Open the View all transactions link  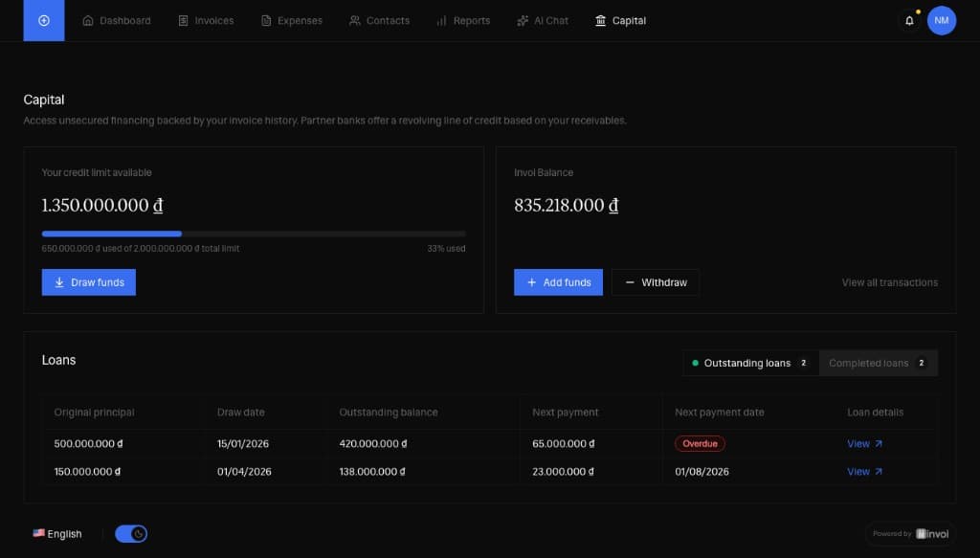coord(889,282)
